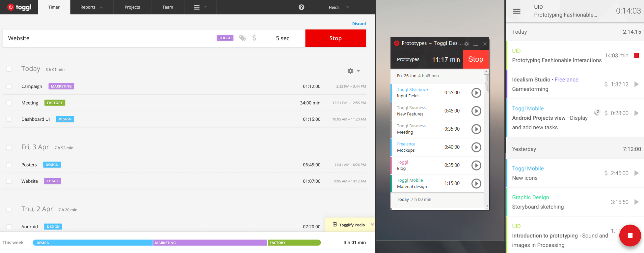Image resolution: width=644 pixels, height=253 pixels.
Task: Check the Android entry checkbox
Action: coord(9,227)
